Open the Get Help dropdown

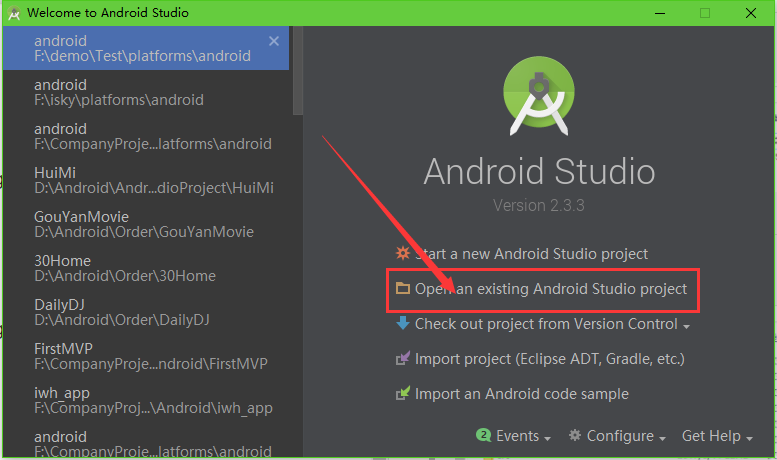click(x=717, y=436)
